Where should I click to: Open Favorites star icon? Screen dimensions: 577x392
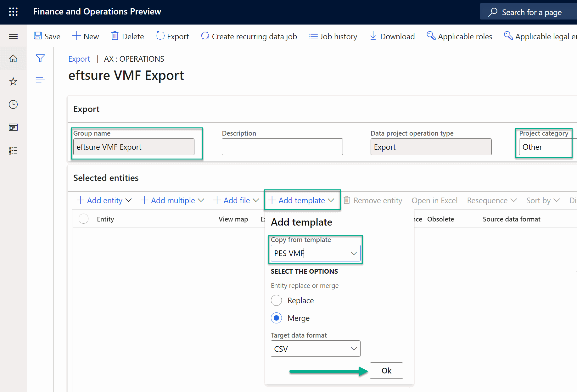13,81
